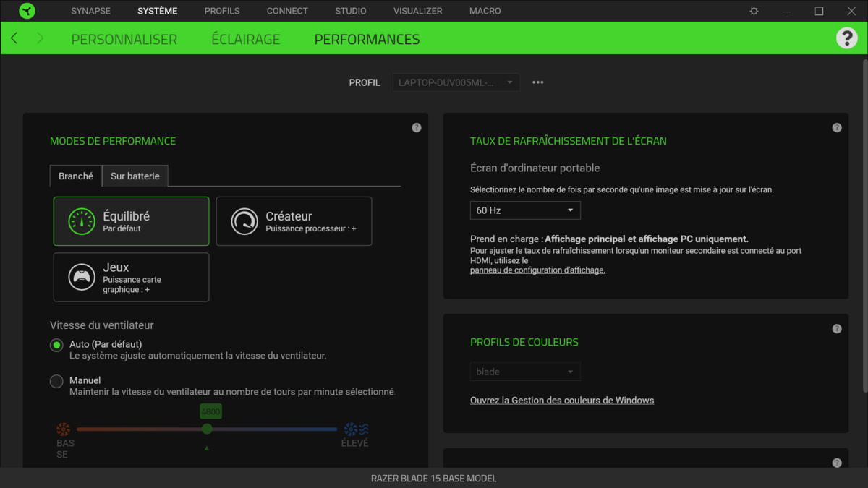Viewport: 868px width, 488px height.
Task: Click the Modes de performance heading
Action: click(x=113, y=141)
